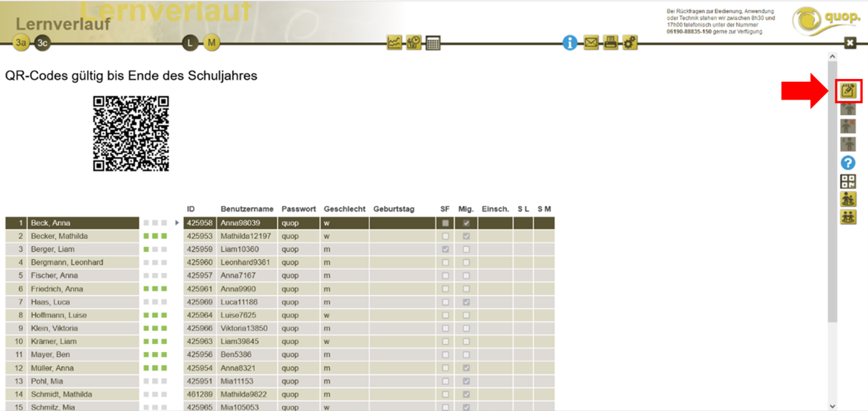Toggle SF checkbox for Berger, Liam
Viewport: 868px width, 411px height.
pyautogui.click(x=445, y=249)
